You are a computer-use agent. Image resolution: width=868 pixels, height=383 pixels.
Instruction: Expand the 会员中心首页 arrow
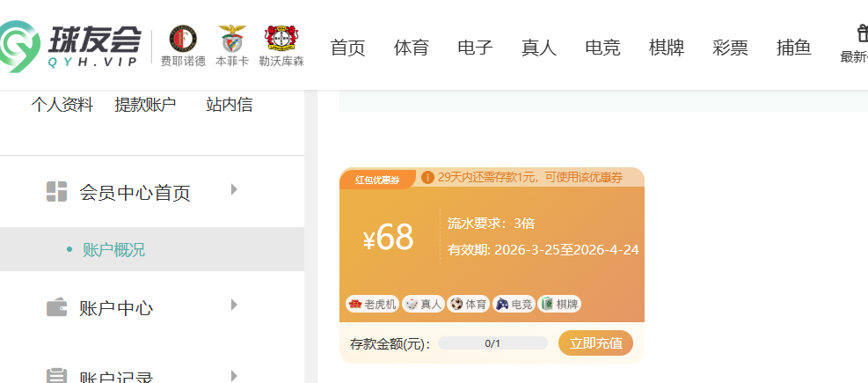point(234,189)
